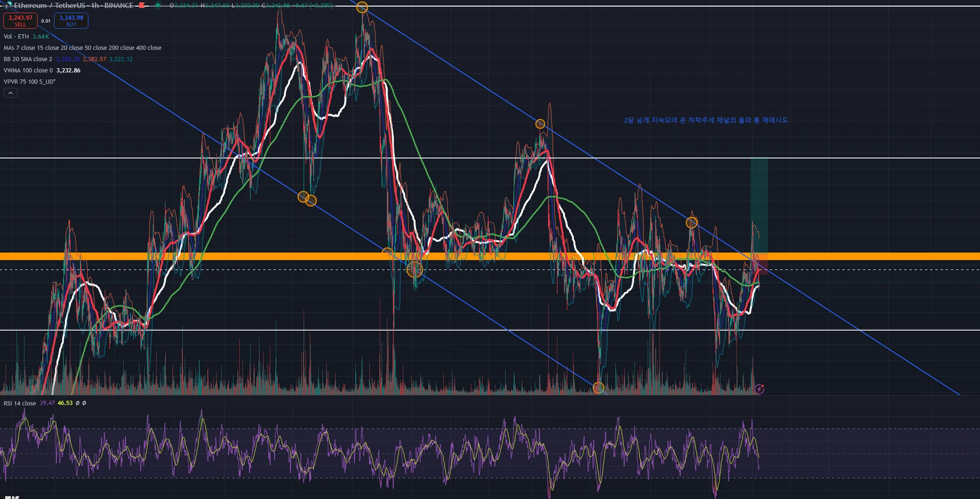Screen dimensions: 980x499
Task: Select the MAs 7 close 15 close indicator
Action: (x=82, y=48)
